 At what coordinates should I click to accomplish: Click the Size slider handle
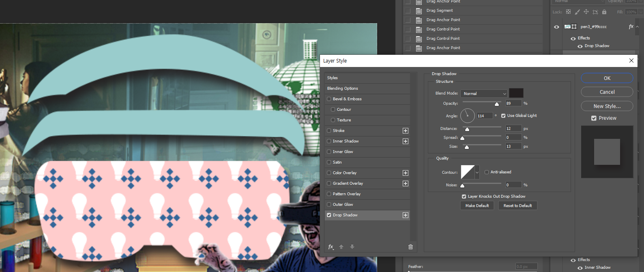tap(467, 147)
